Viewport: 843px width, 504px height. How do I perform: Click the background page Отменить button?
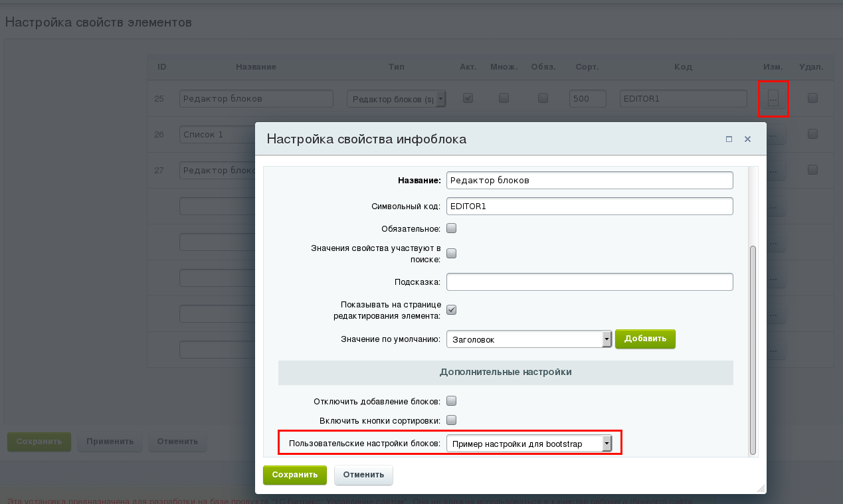(177, 442)
